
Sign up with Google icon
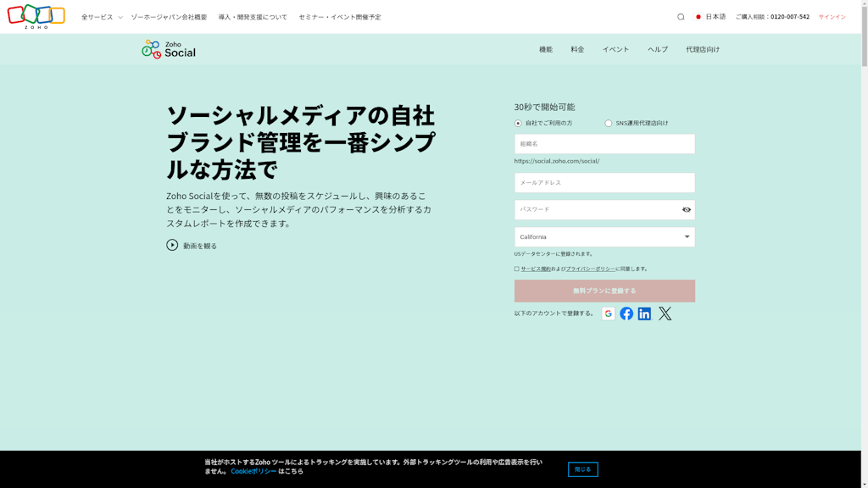pos(608,313)
